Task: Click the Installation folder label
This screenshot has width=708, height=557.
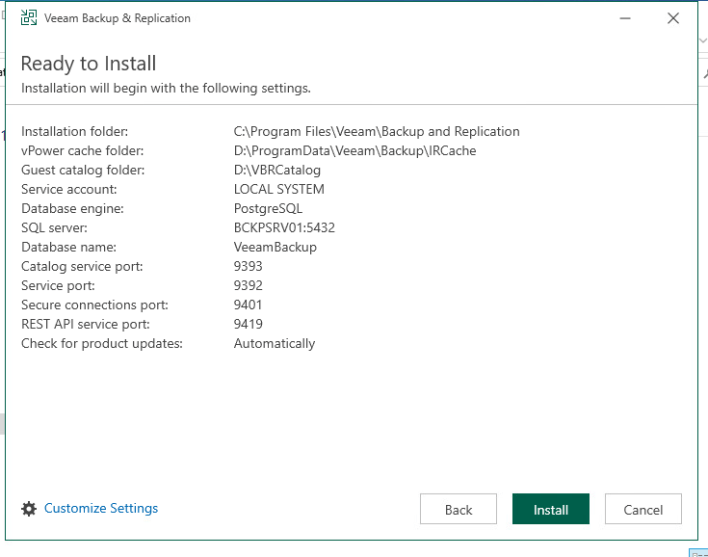Action: point(75,131)
